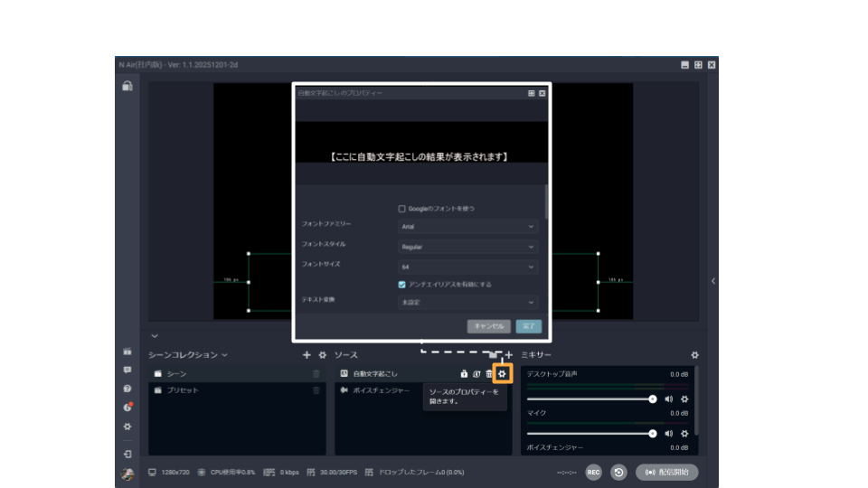Screen dimensions: 868x488
Task: Mute the デスクトップ音声 channel
Action: coord(669,399)
